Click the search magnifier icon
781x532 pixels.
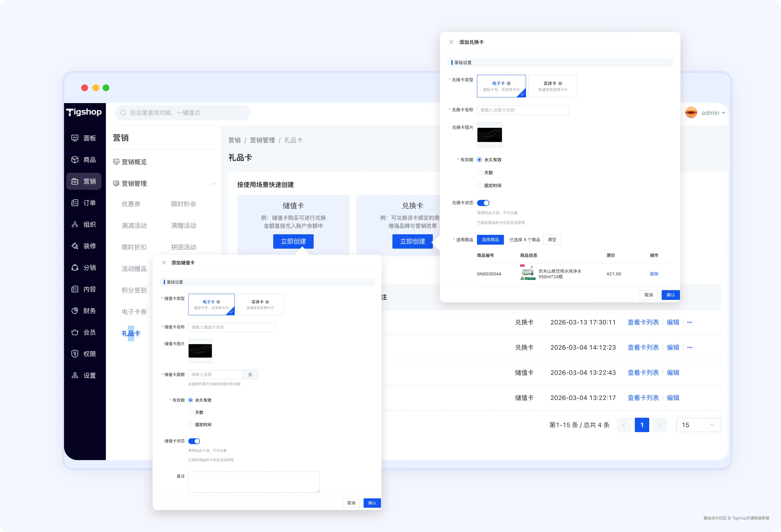(x=123, y=113)
